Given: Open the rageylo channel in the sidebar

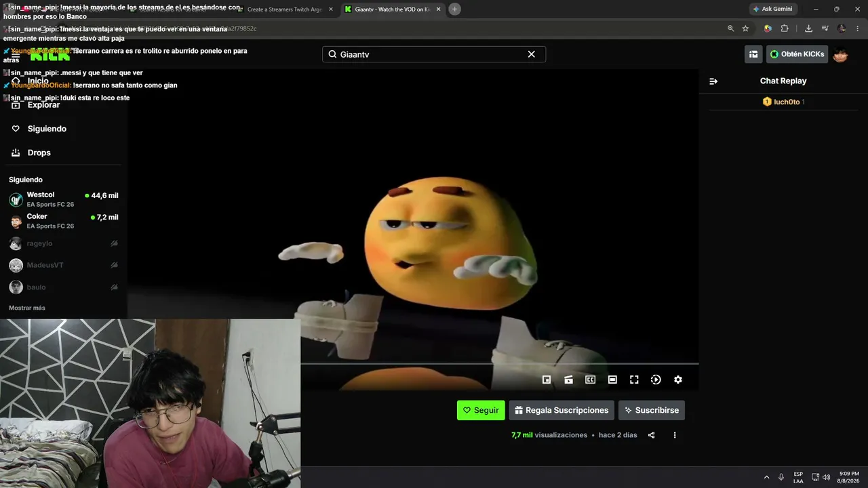Looking at the screenshot, I should [x=64, y=243].
